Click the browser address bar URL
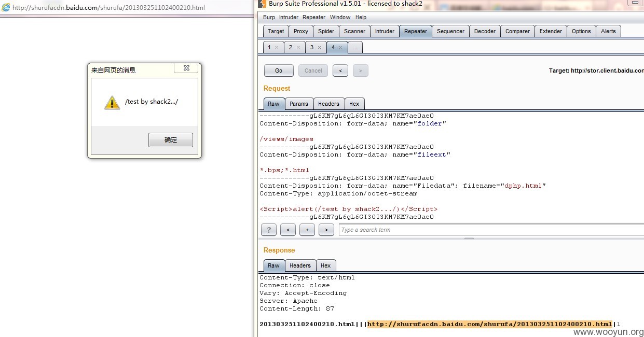This screenshot has height=337, width=644. pos(108,8)
